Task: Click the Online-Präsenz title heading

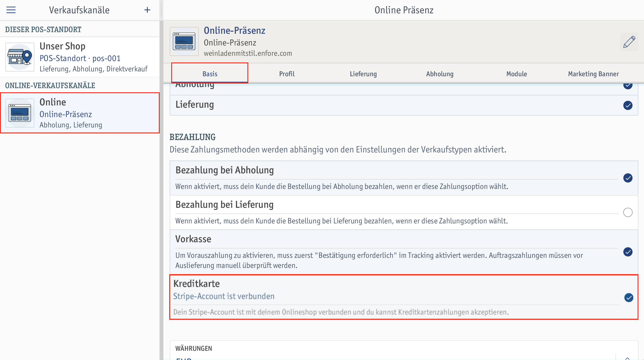Action: tap(234, 30)
